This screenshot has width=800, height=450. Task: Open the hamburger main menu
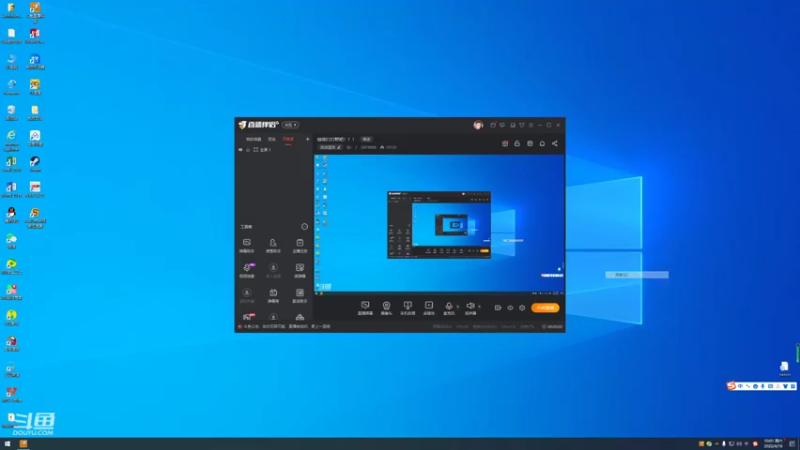pos(531,125)
